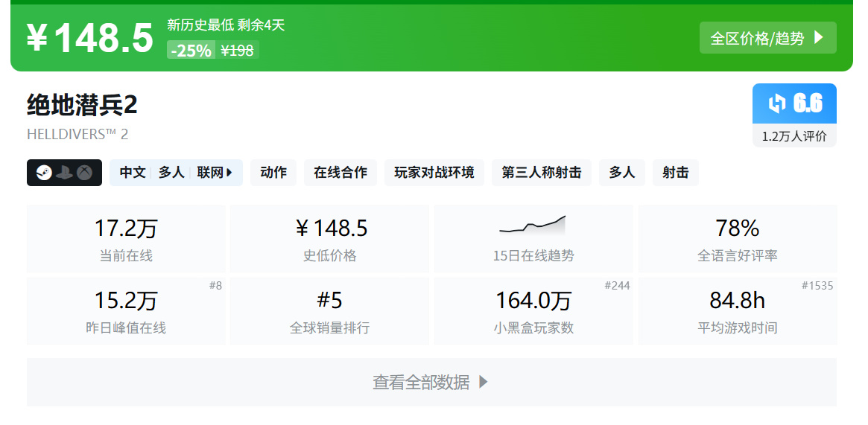Click the 17.2万 当前在线 stat card
This screenshot has width=868, height=425.
tap(126, 239)
